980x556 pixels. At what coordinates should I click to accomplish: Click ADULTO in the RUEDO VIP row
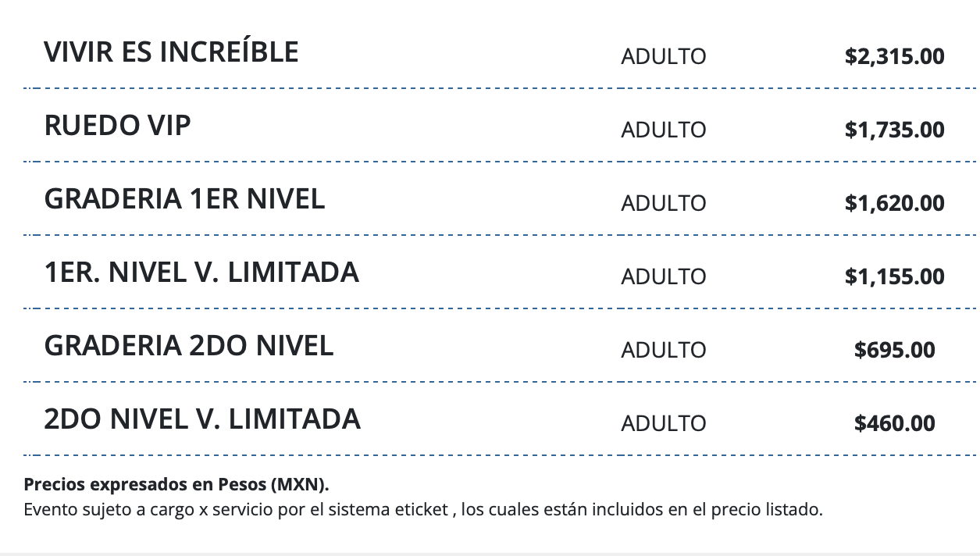pyautogui.click(x=663, y=130)
